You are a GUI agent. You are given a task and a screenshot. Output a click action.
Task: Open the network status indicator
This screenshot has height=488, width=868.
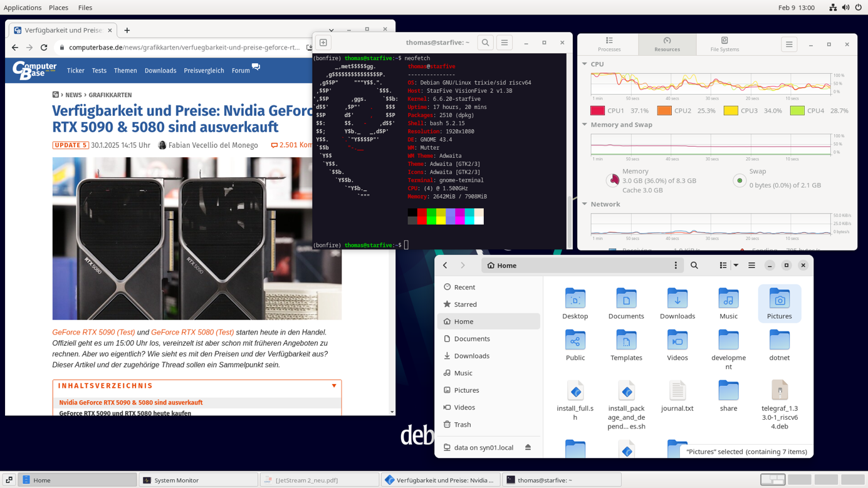[833, 8]
